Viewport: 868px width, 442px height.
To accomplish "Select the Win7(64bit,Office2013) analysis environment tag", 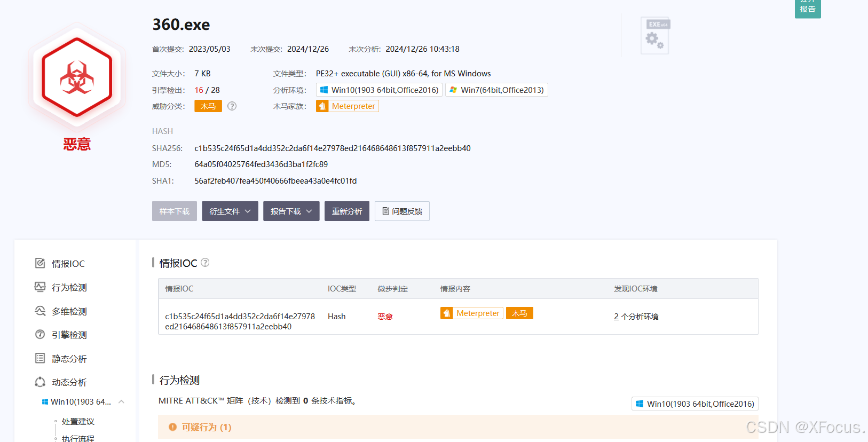I will (x=496, y=90).
